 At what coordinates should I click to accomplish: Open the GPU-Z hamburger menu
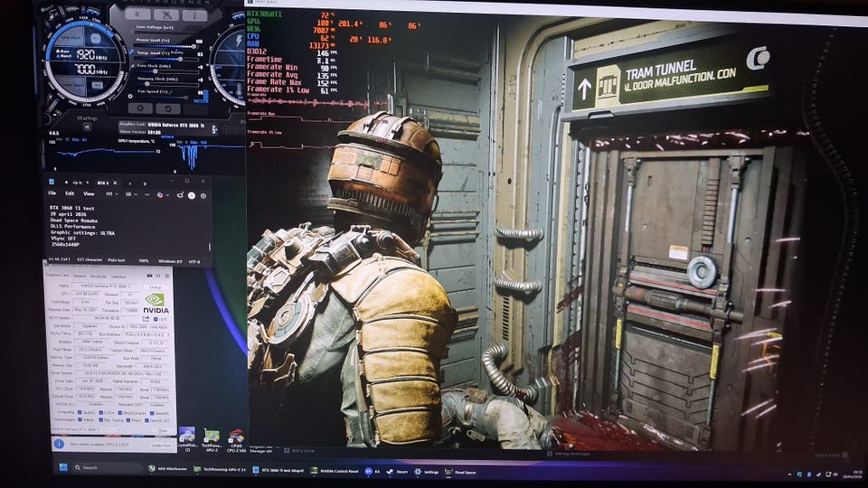click(166, 276)
